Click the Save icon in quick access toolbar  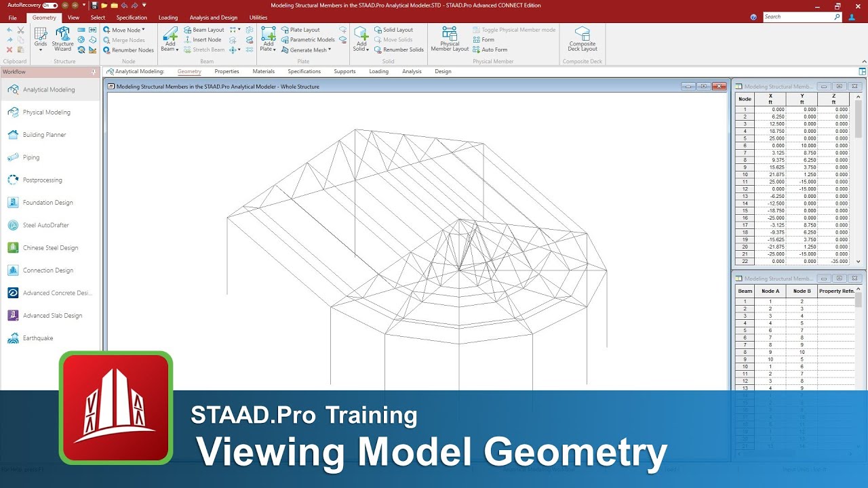(x=94, y=5)
